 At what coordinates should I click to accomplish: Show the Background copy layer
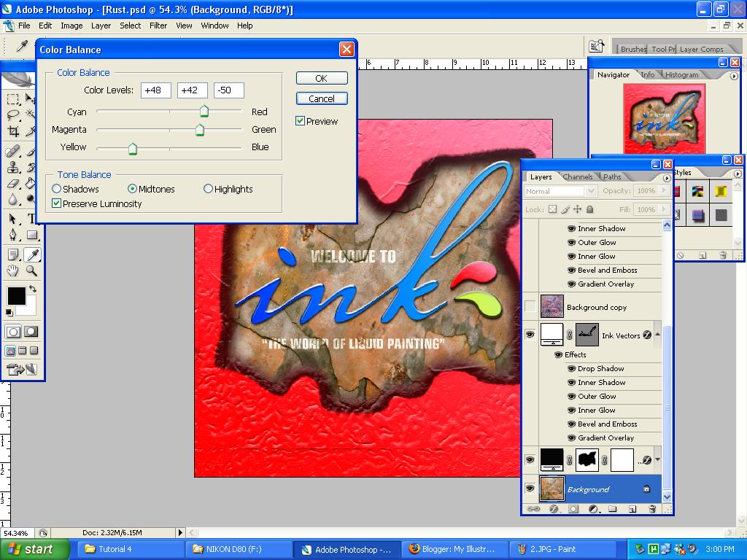pos(530,307)
